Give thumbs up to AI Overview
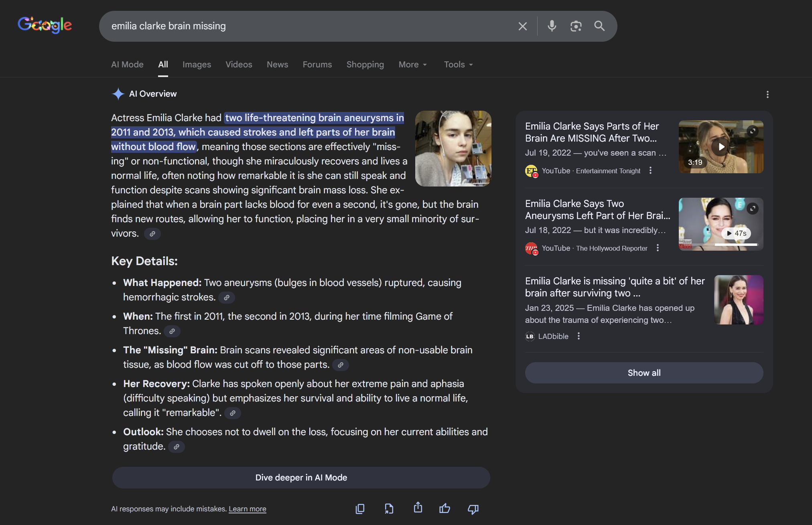 coord(445,509)
